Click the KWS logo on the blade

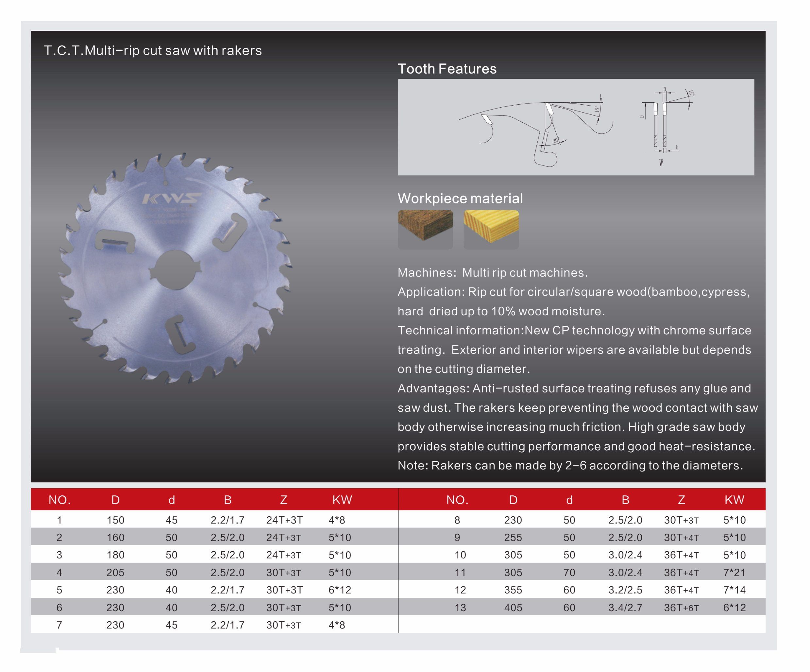tap(172, 199)
